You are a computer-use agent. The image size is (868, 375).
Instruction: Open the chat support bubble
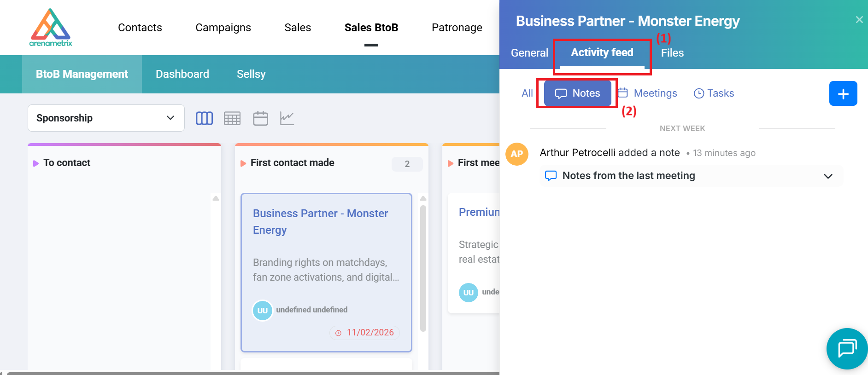pos(847,348)
